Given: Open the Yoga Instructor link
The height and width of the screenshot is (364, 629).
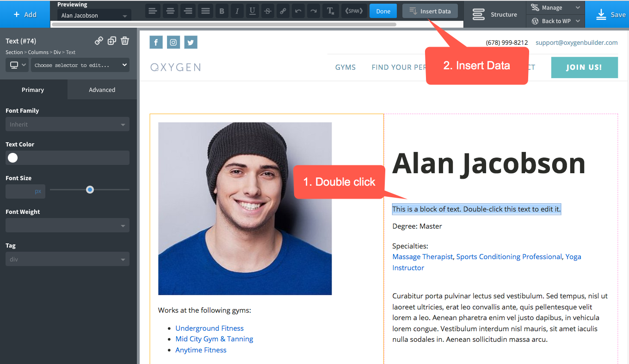Looking at the screenshot, I should pyautogui.click(x=573, y=257).
